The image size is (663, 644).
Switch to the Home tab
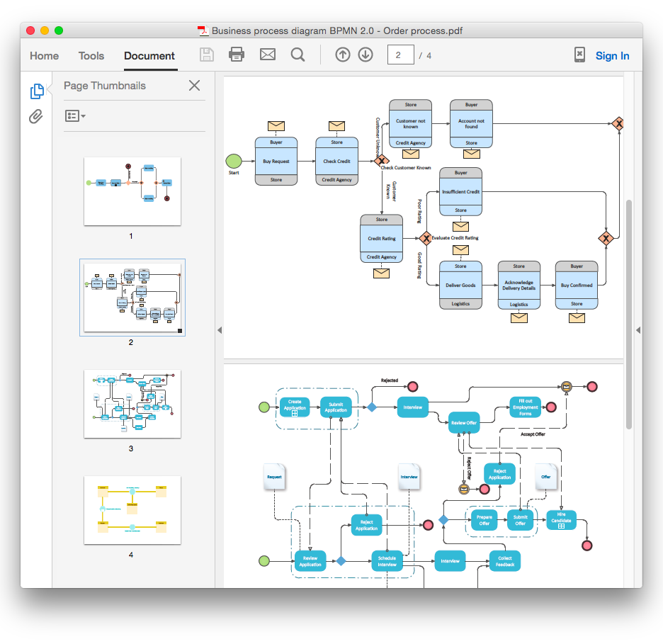pos(44,55)
